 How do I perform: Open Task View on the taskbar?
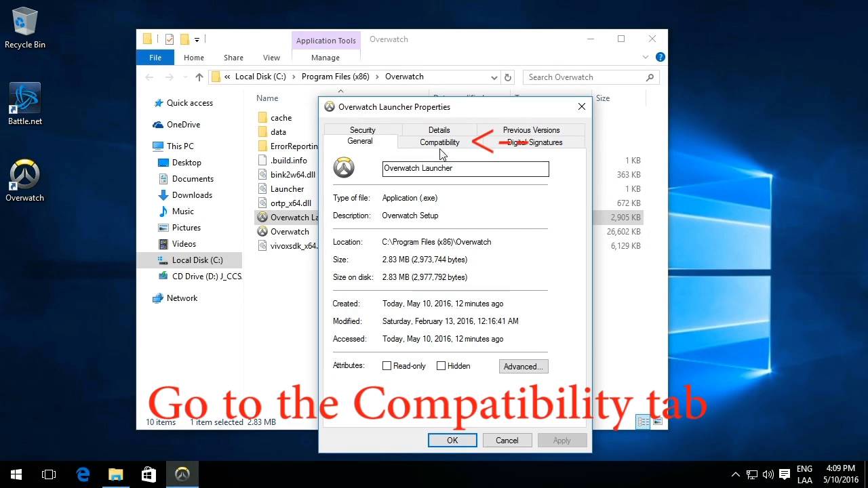pos(49,474)
